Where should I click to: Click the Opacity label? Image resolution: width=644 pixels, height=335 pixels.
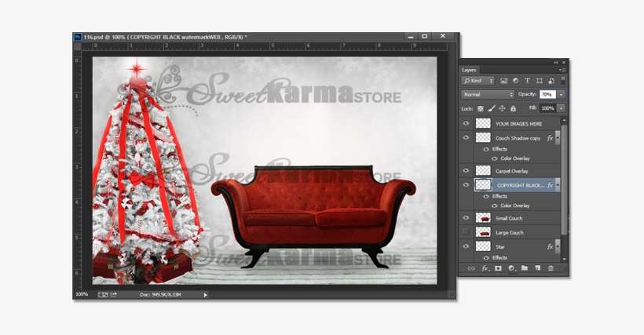click(527, 94)
